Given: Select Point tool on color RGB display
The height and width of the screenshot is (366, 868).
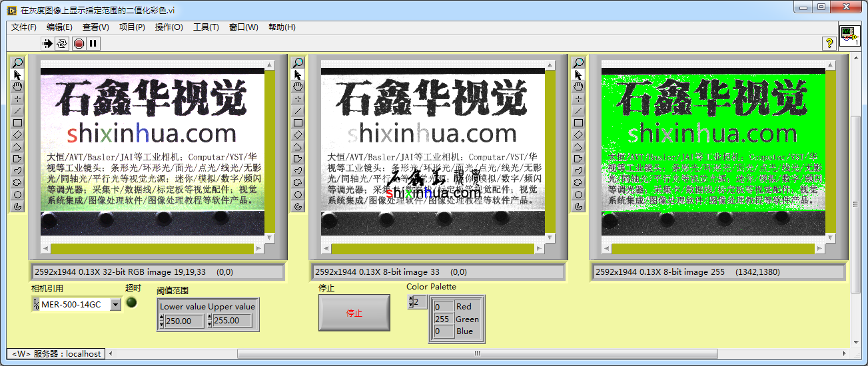Looking at the screenshot, I should [18, 98].
